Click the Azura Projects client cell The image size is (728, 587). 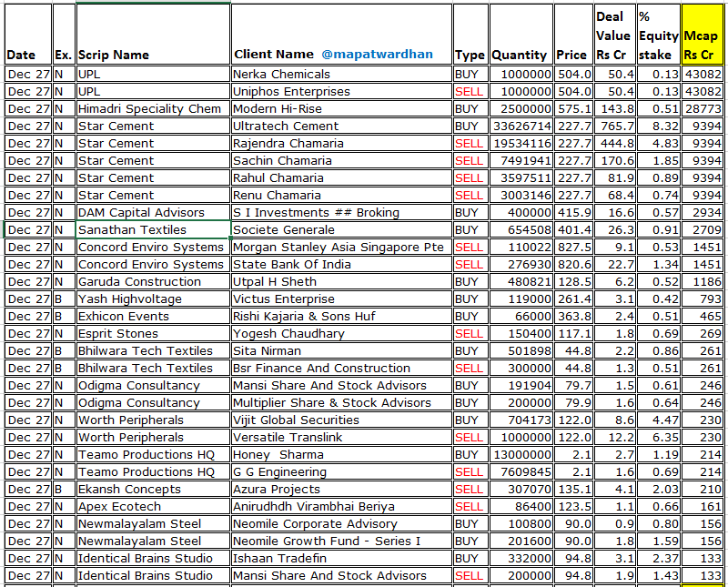(342, 489)
